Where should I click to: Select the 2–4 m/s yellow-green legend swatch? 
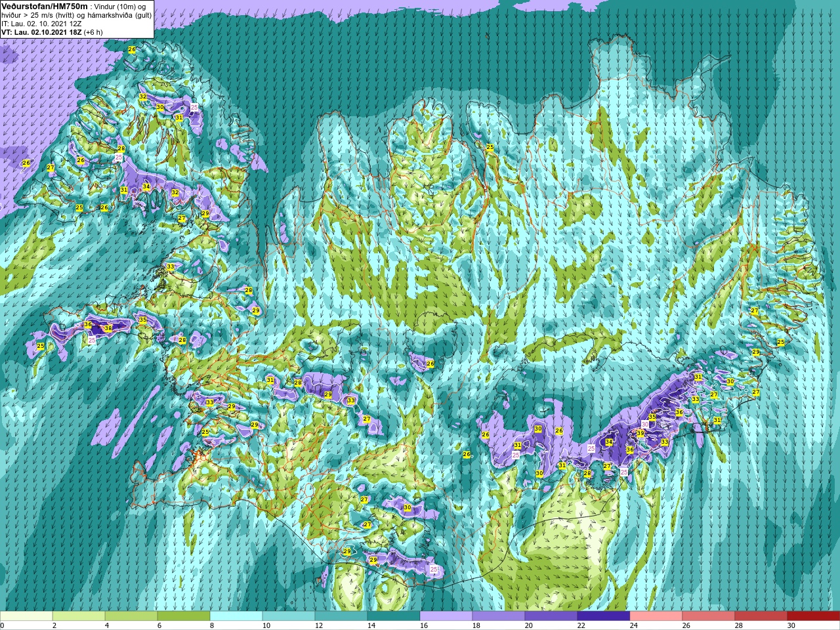tap(79, 616)
